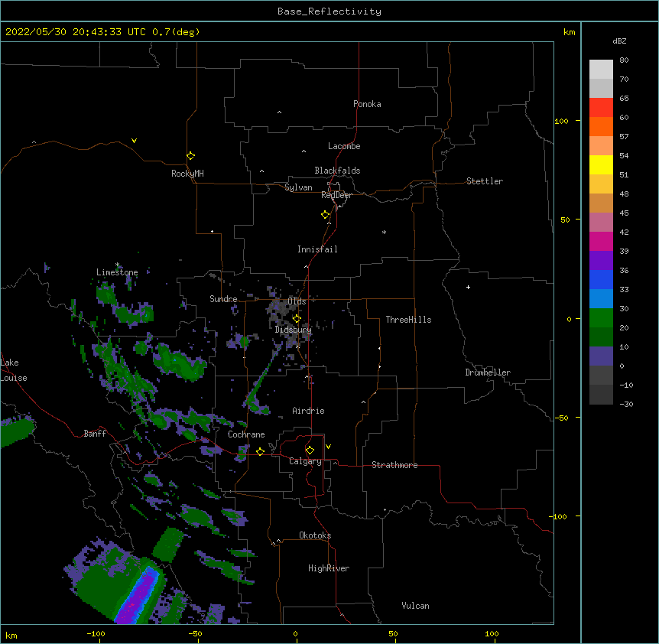Viewport: 659px width, 644px height.
Task: Click the Olds label
Action: tap(297, 301)
